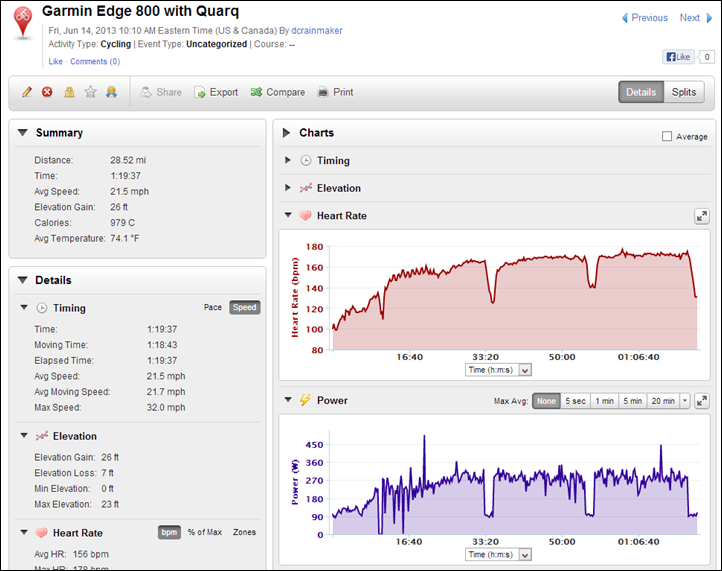Click the activity title Garmin Edge 800
722x571 pixels.
coord(140,11)
